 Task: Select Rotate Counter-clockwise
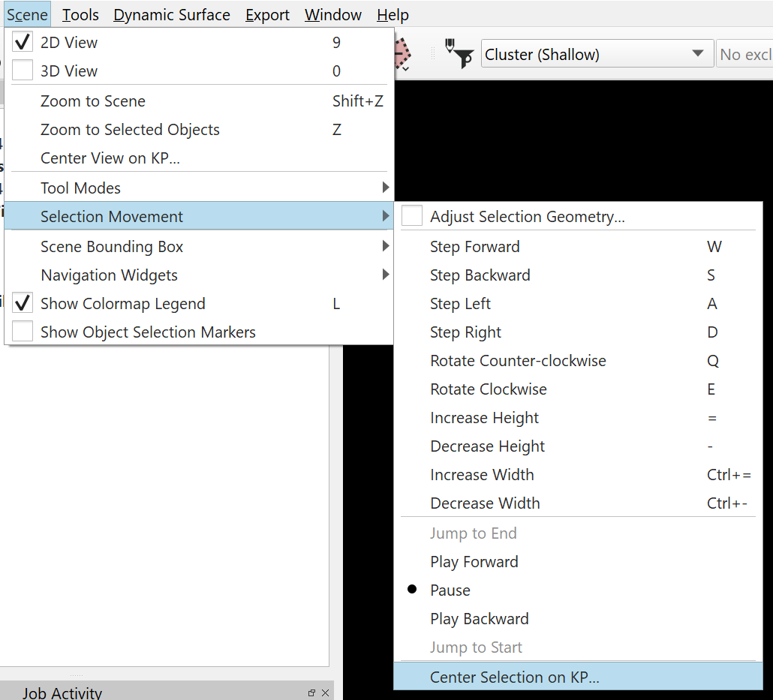[x=518, y=361]
